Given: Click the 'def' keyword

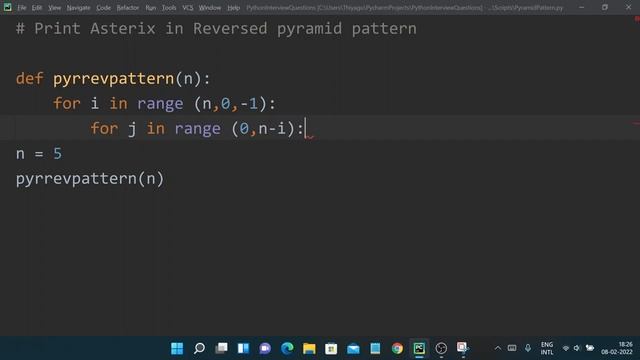Looking at the screenshot, I should (x=29, y=78).
